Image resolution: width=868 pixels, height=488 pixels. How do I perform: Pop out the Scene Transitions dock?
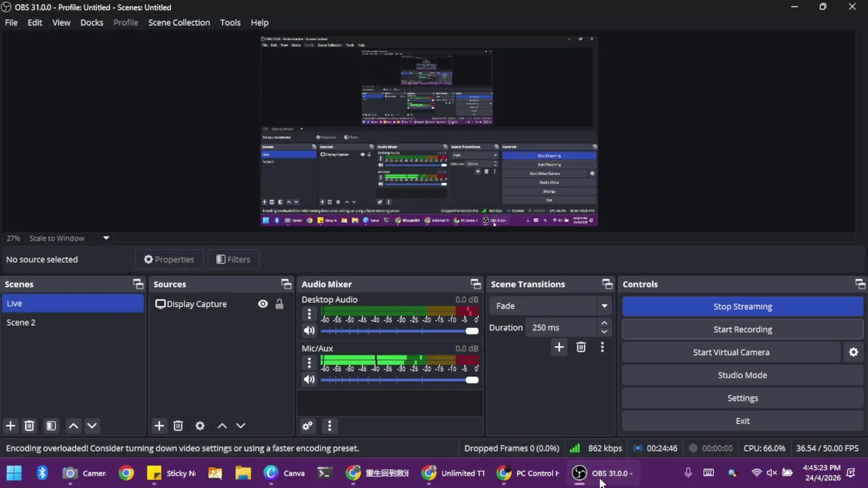pyautogui.click(x=607, y=284)
